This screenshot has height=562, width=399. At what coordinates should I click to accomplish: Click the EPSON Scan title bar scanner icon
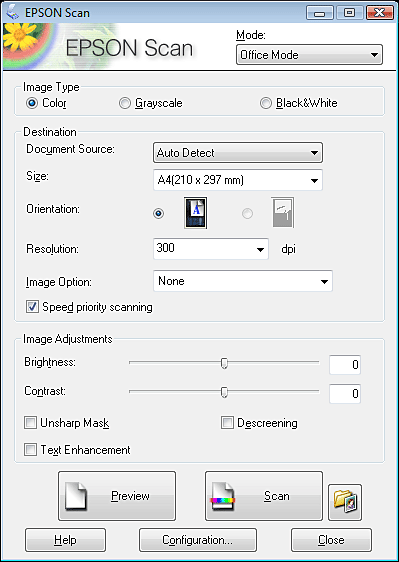click(12, 12)
